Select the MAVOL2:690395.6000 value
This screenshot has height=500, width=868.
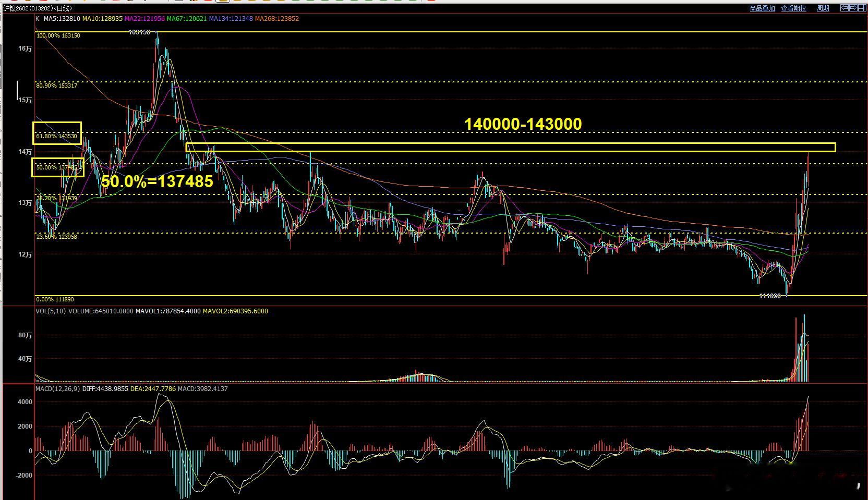235,311
